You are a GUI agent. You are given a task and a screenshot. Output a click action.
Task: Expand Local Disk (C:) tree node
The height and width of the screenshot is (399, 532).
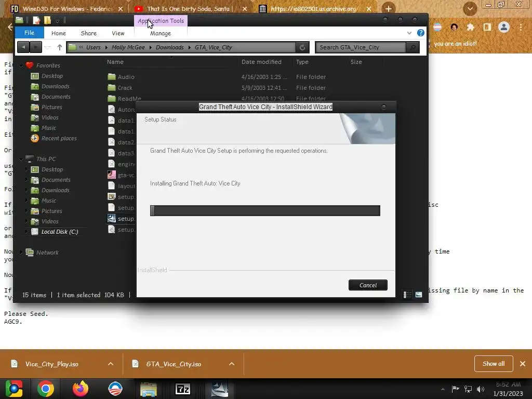click(x=26, y=232)
